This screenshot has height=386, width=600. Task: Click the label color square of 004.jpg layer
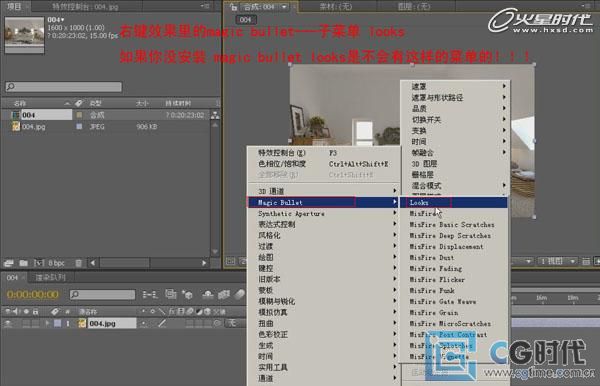pos(57,323)
